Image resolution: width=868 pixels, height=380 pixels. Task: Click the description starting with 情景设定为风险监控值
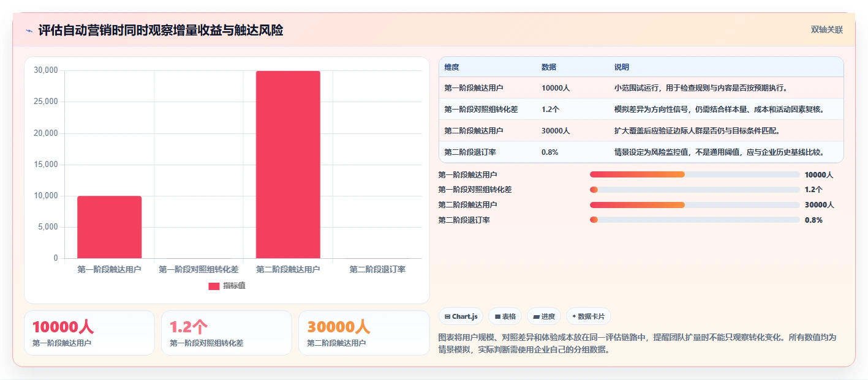click(x=719, y=152)
